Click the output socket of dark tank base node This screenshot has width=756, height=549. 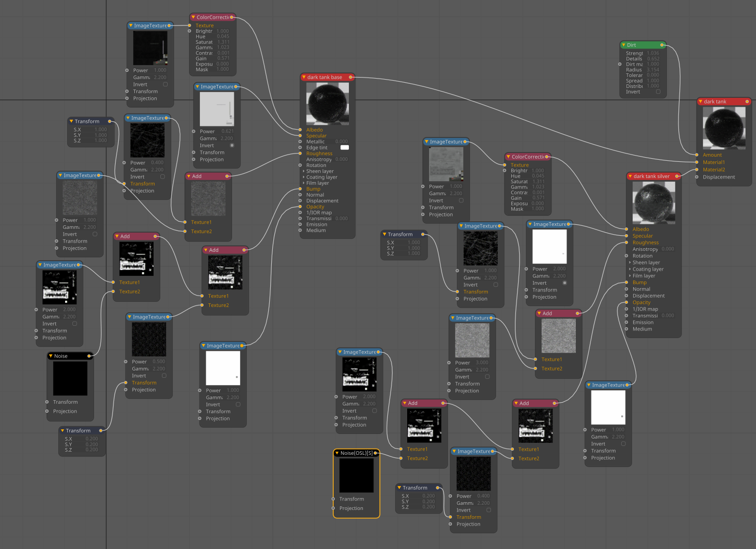tap(350, 78)
